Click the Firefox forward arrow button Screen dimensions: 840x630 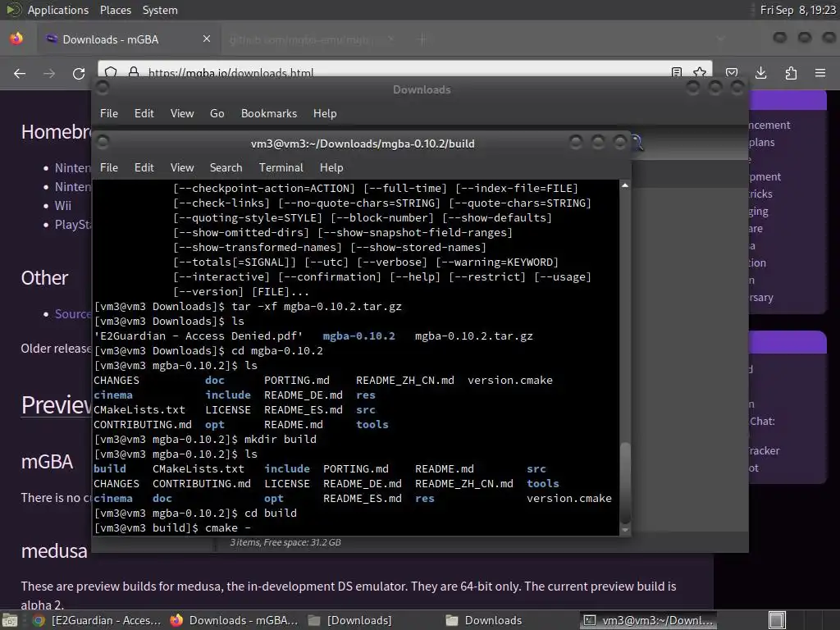click(49, 73)
